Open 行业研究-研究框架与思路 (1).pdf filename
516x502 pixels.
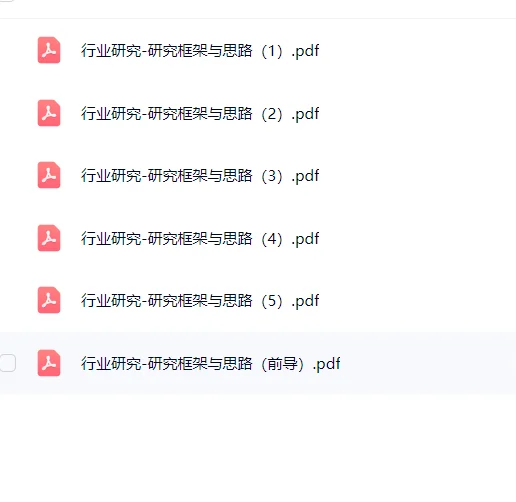pyautogui.click(x=200, y=51)
